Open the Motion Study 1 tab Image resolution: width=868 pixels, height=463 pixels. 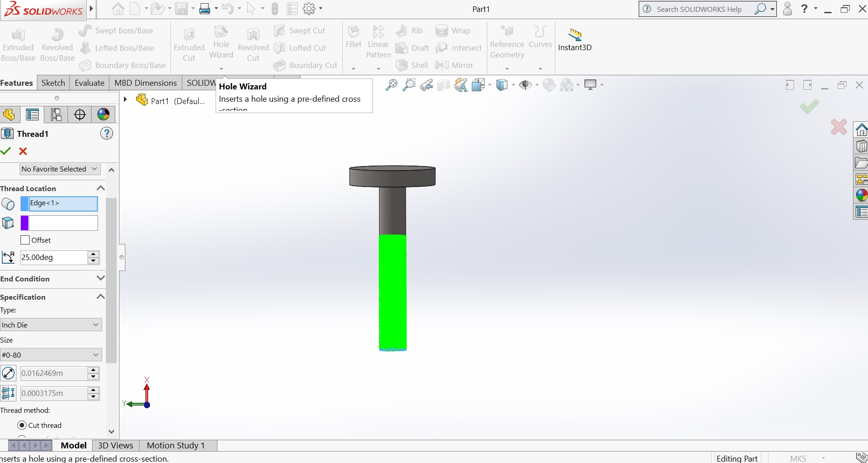(x=175, y=445)
